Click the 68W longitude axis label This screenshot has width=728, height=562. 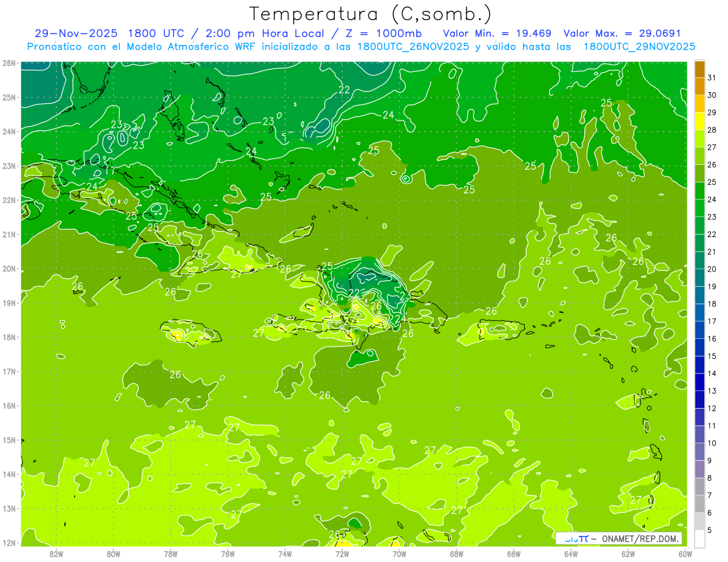457,554
